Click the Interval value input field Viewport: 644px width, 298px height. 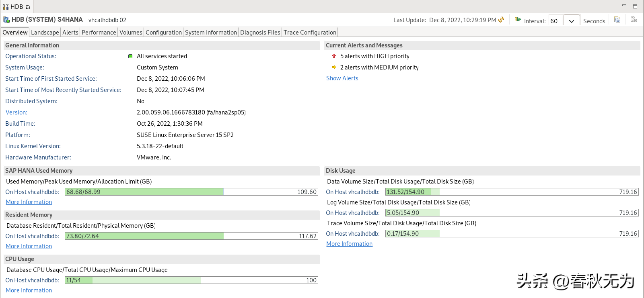pos(556,21)
